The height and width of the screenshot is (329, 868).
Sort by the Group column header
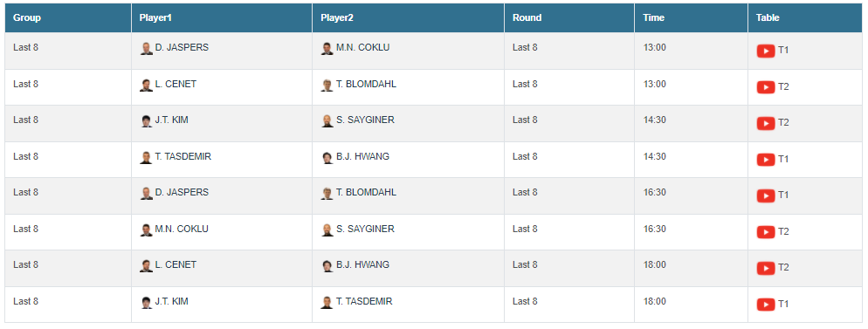coord(27,17)
